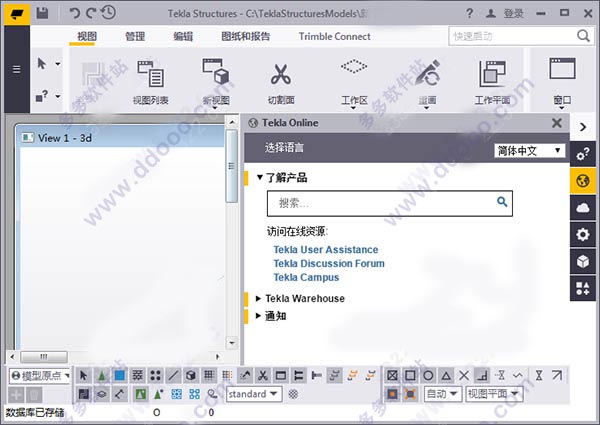Switch to the 编辑 ribbon tab
Viewport: 600px width, 425px height.
pyautogui.click(x=183, y=36)
